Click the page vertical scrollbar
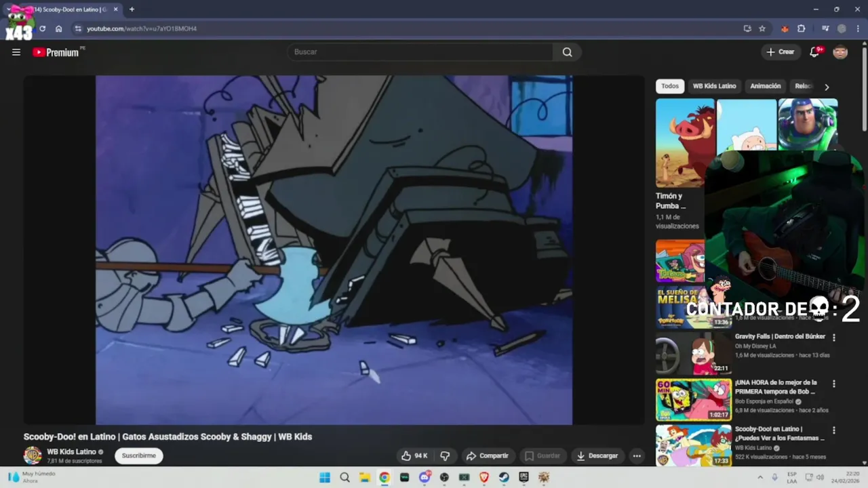 coord(864,88)
